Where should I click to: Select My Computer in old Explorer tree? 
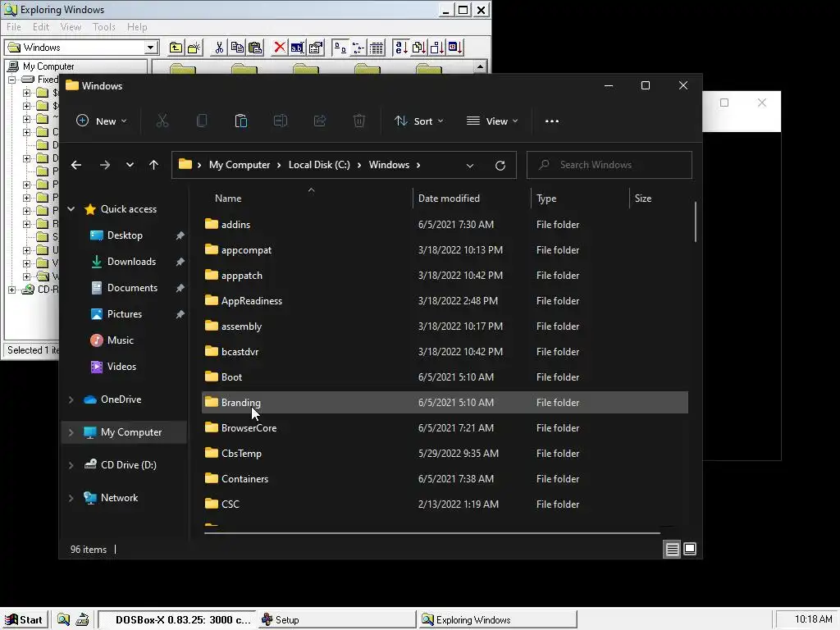48,66
